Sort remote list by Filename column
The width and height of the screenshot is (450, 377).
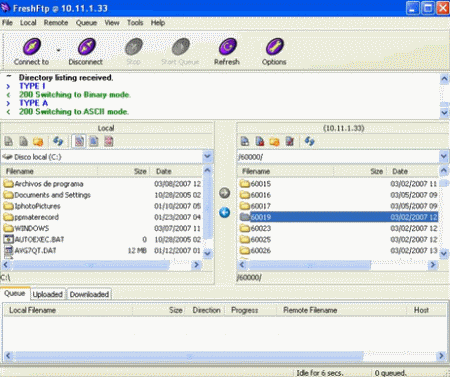click(x=286, y=171)
